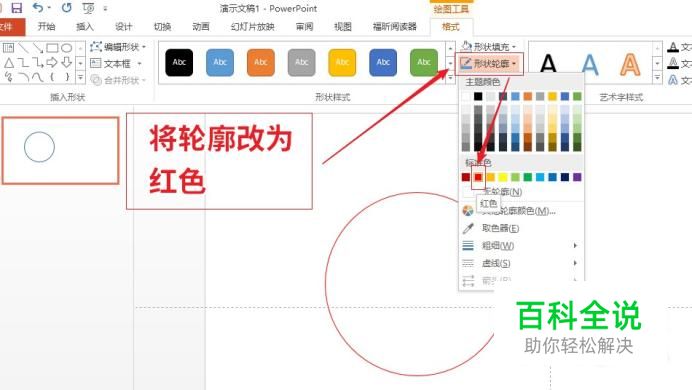Image resolution: width=692 pixels, height=390 pixels.
Task: Select the elbow connector shape
Action: tap(24, 62)
